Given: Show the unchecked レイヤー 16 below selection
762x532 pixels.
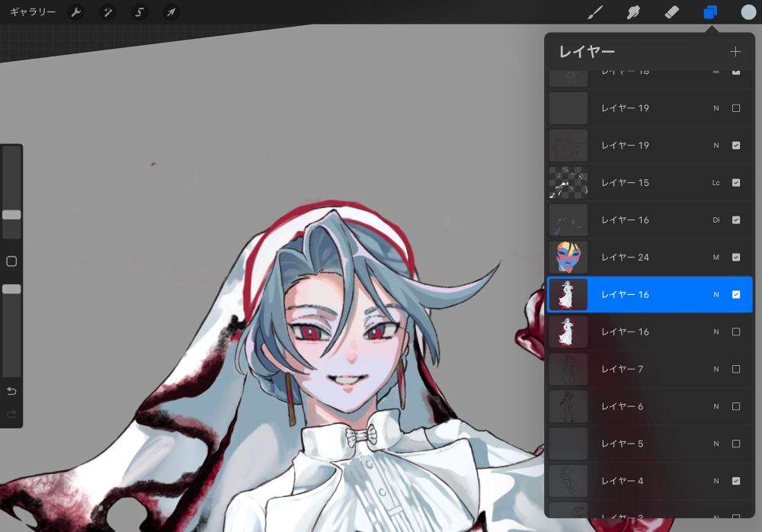Looking at the screenshot, I should click(736, 332).
